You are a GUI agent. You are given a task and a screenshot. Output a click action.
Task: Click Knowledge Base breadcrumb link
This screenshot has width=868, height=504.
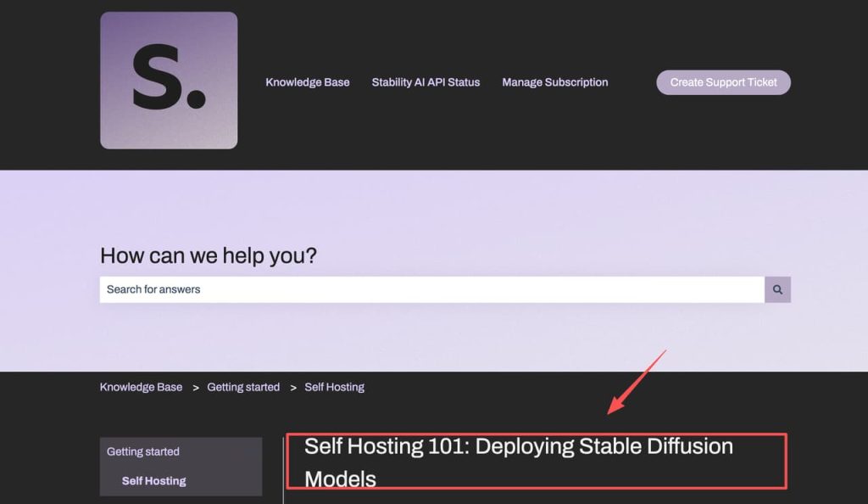pos(141,387)
